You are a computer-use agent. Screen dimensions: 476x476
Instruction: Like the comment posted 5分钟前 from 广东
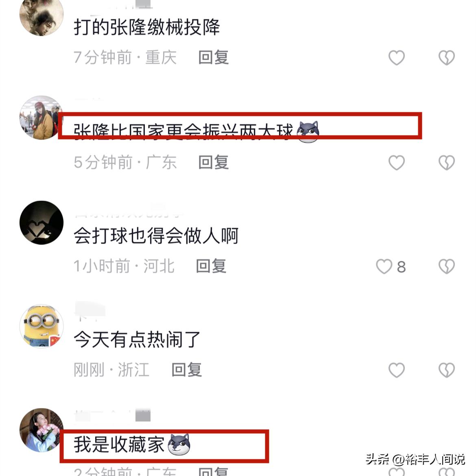397,162
